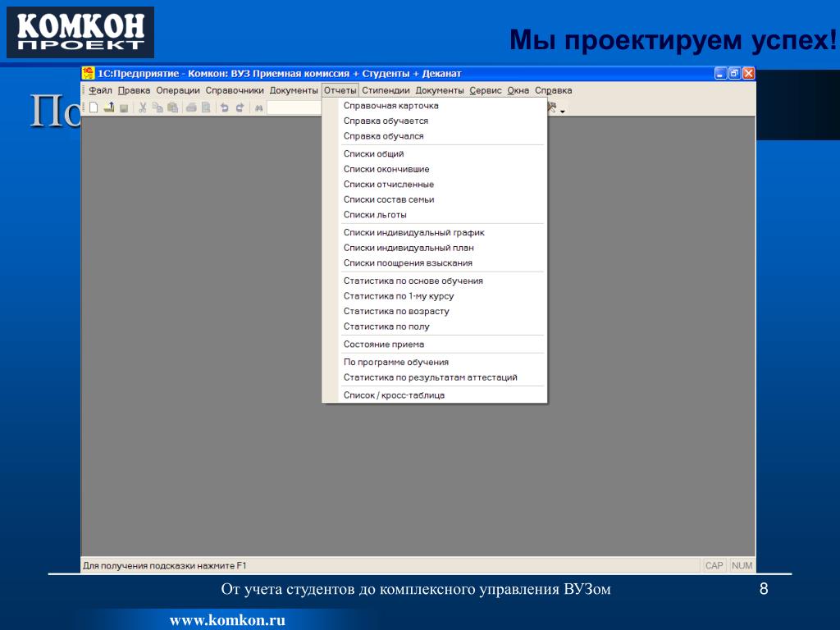Click the Redo arrow icon

click(x=240, y=107)
